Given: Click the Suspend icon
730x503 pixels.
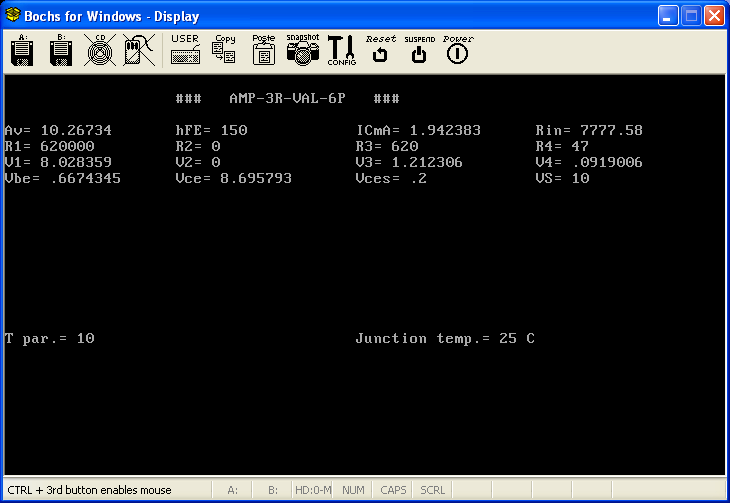Looking at the screenshot, I should click(419, 49).
